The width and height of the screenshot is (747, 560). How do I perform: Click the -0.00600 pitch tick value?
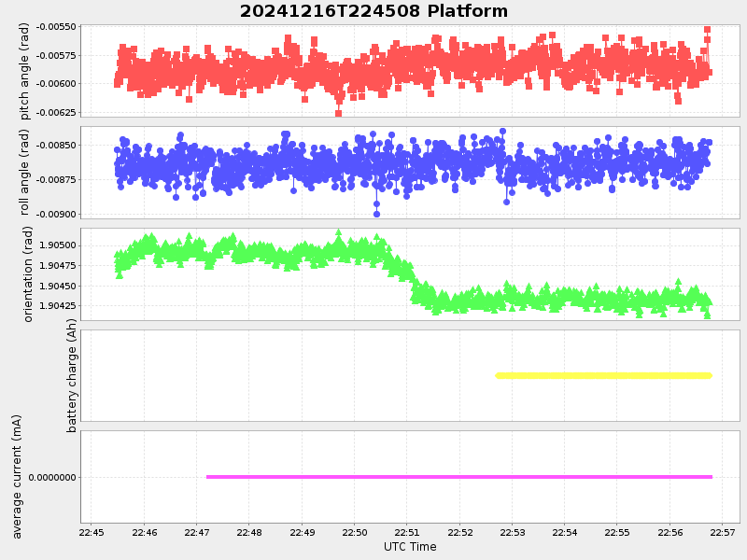coord(56,84)
